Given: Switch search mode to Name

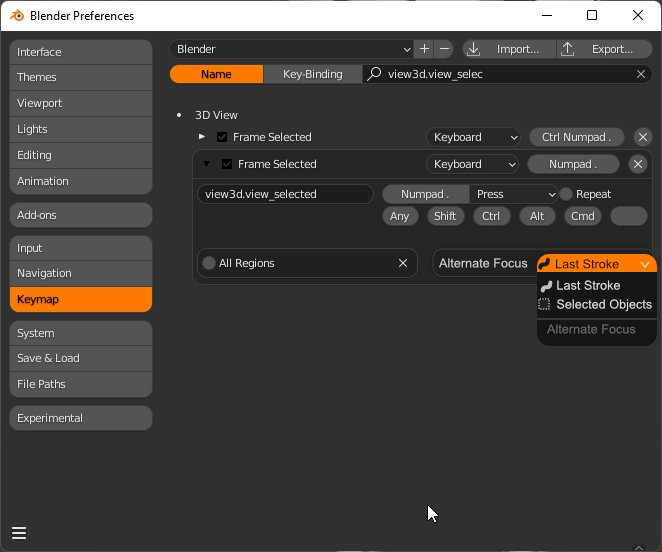Looking at the screenshot, I should (217, 74).
